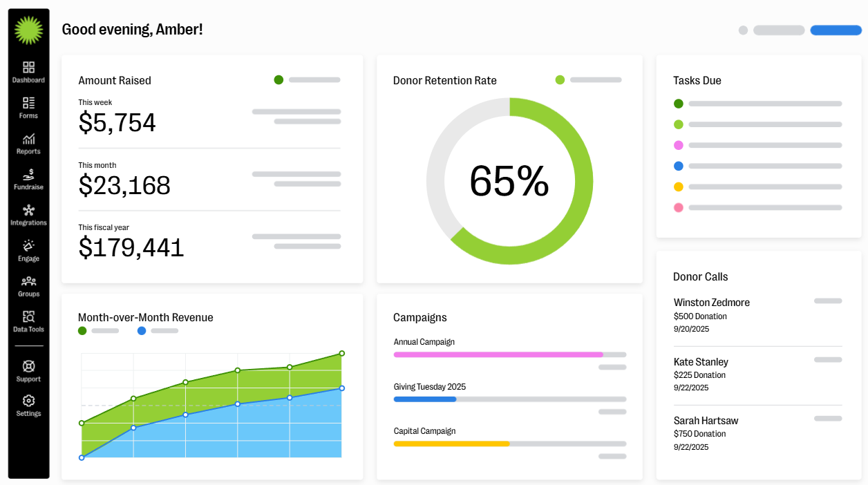Click the Giving Tuesday 2025 progress bar
The height and width of the screenshot is (485, 868).
[x=509, y=399]
